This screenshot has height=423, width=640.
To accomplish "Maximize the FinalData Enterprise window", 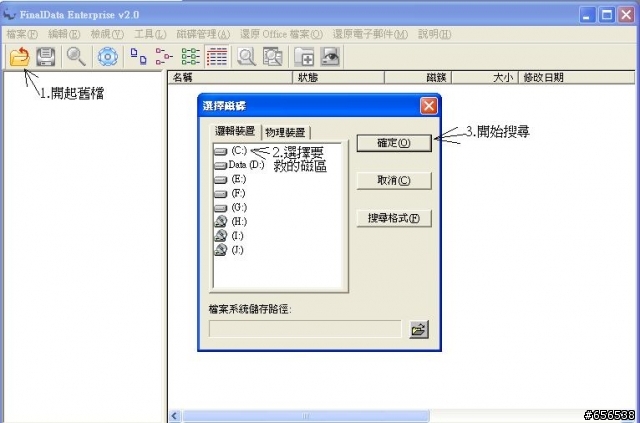I will coord(607,15).
